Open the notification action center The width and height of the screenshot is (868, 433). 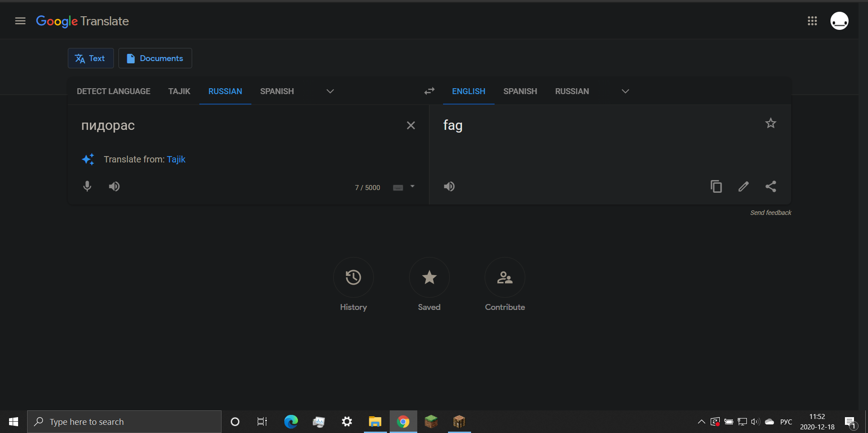click(x=850, y=422)
